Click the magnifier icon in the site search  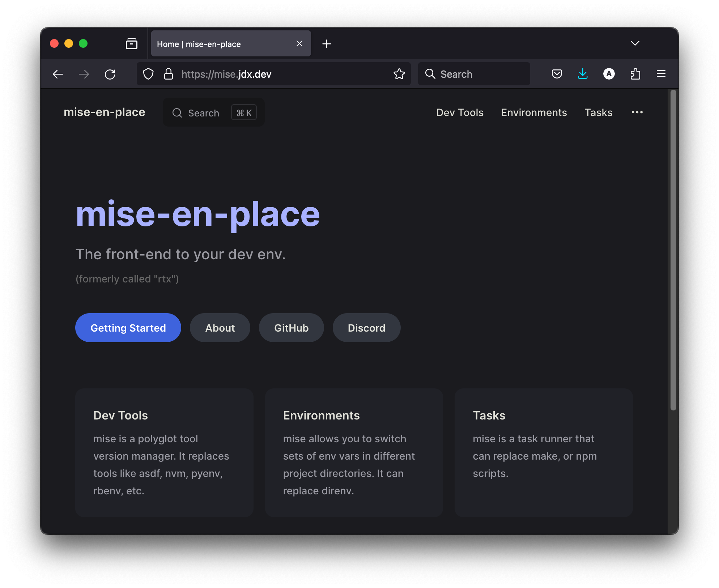click(x=177, y=113)
